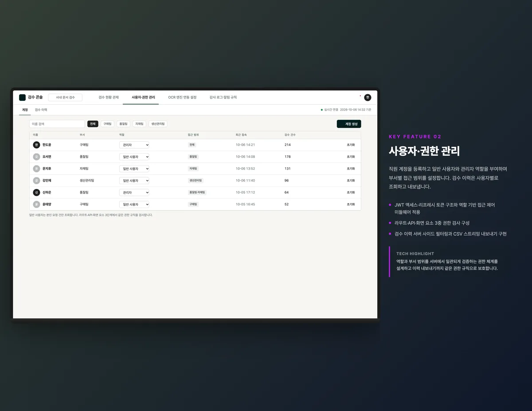532x411 pixels.
Task: Change the role select for 문지후
Action: pyautogui.click(x=134, y=169)
